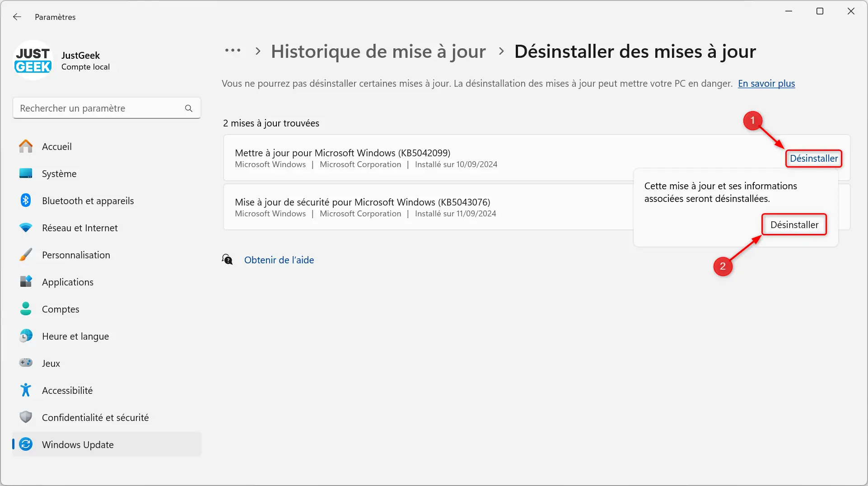The width and height of the screenshot is (868, 486).
Task: Click the JustGeek profile avatar
Action: coord(33,60)
